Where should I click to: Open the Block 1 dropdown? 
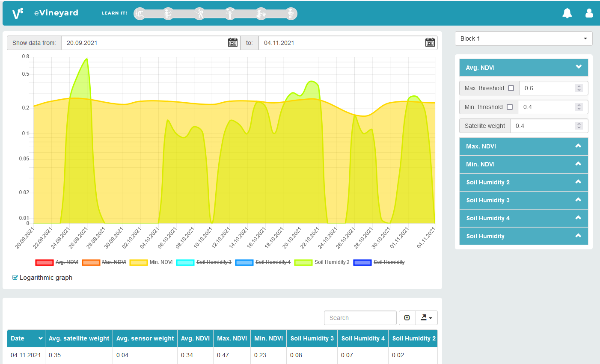point(524,38)
